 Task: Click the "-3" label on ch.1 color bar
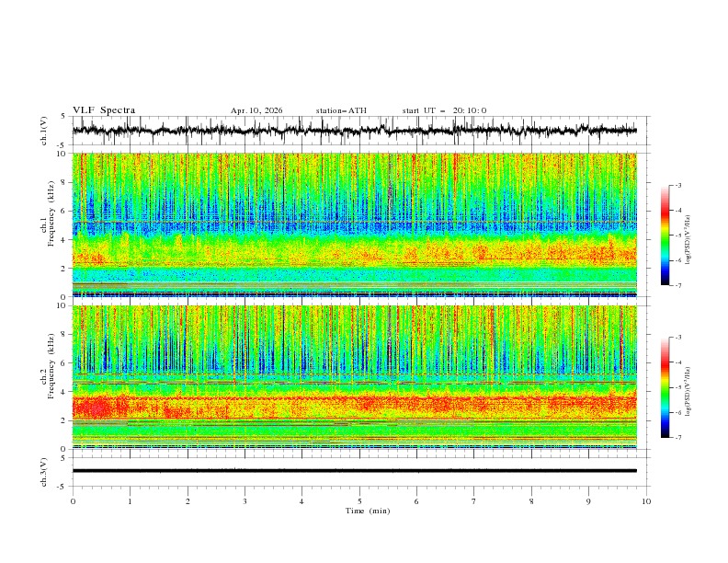pos(677,186)
